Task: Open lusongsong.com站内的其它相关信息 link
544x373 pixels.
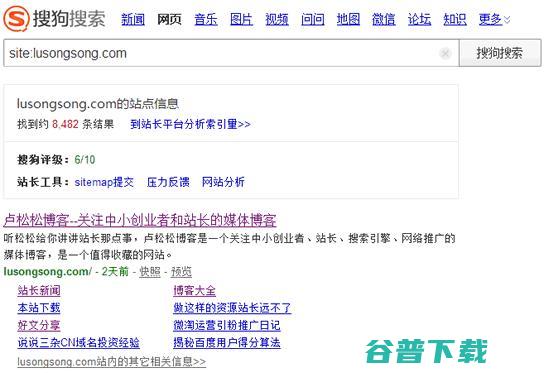Action: [x=112, y=362]
